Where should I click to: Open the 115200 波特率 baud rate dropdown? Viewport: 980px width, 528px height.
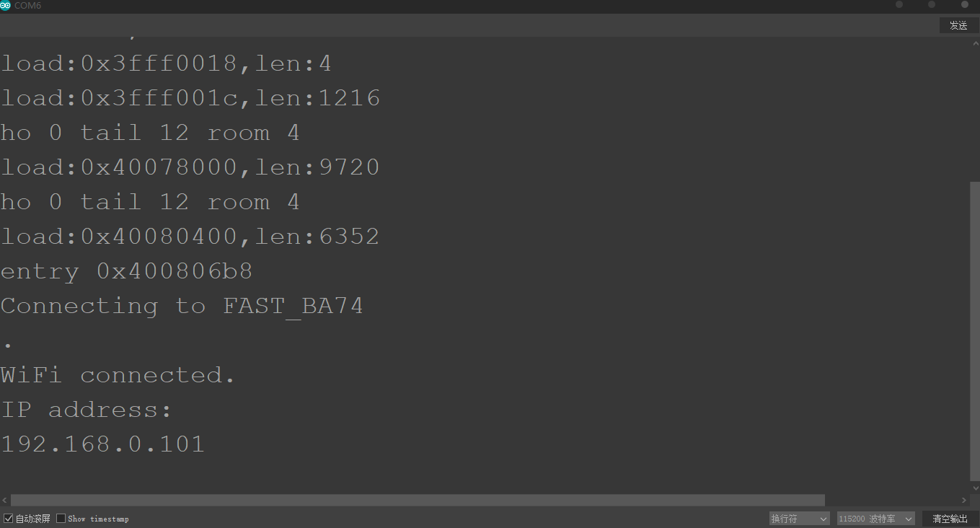pos(876,519)
